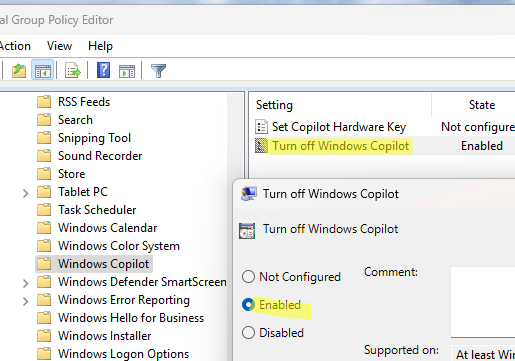Click the Windows Logon Options folder icon

[x=44, y=354]
